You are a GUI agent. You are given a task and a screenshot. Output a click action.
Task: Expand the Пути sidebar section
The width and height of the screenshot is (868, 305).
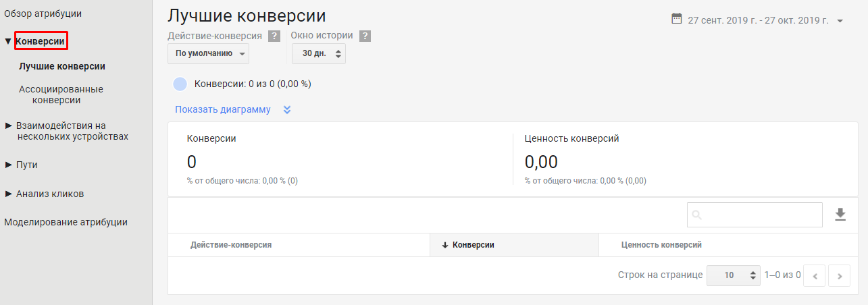click(9, 165)
